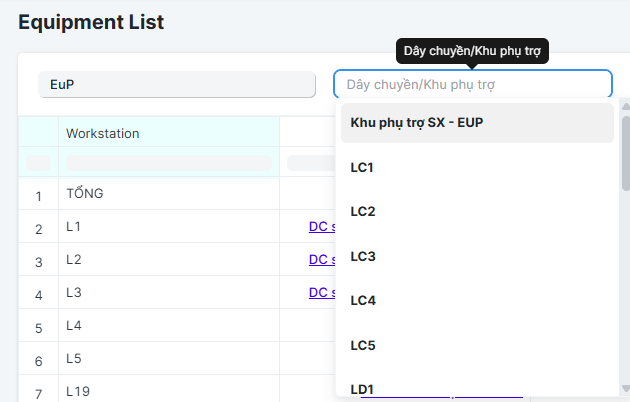
Task: Click dropdown scrollbar up arrow
Action: 625,104
